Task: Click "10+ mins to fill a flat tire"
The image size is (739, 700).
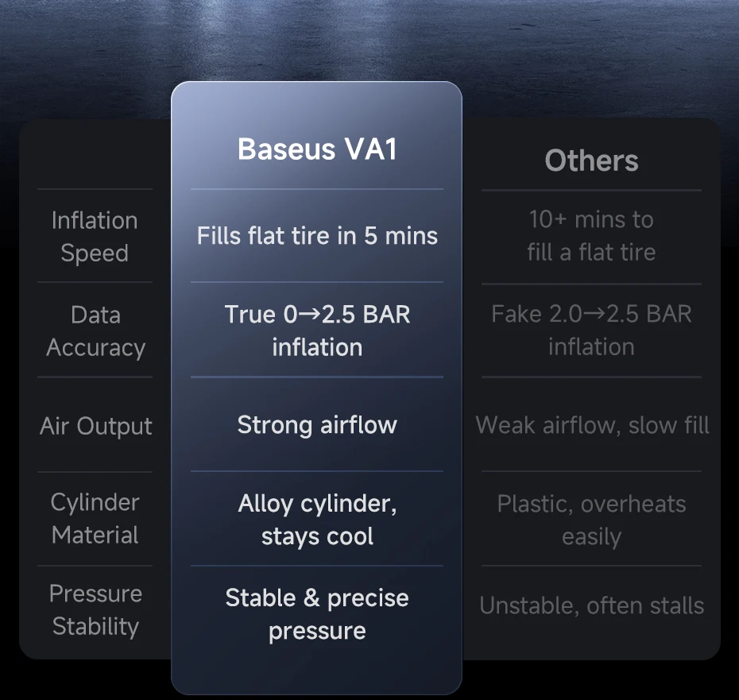Action: pyautogui.click(x=591, y=235)
